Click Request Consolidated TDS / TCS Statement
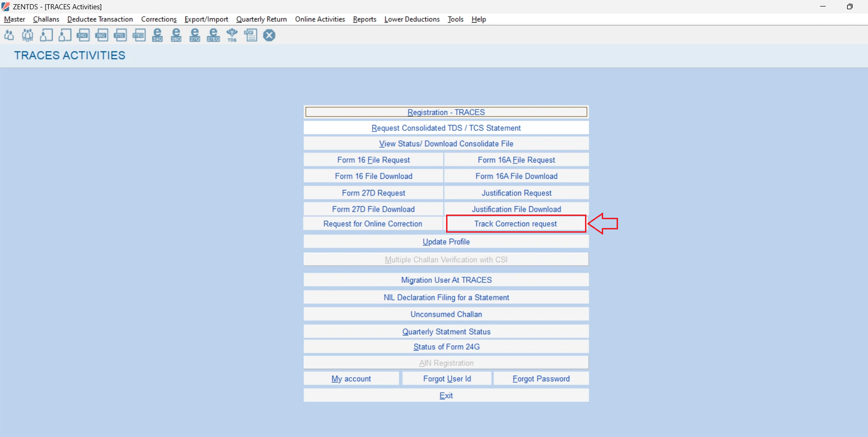Image resolution: width=868 pixels, height=437 pixels. (x=446, y=128)
